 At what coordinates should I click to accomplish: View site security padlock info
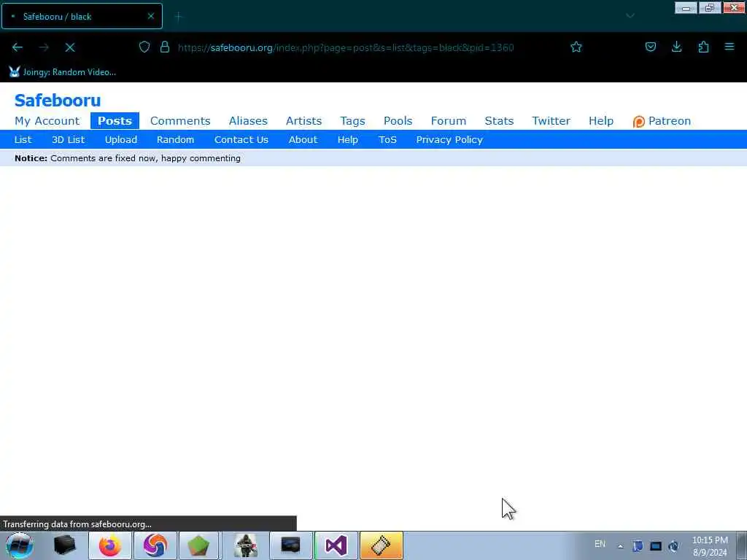tap(165, 47)
